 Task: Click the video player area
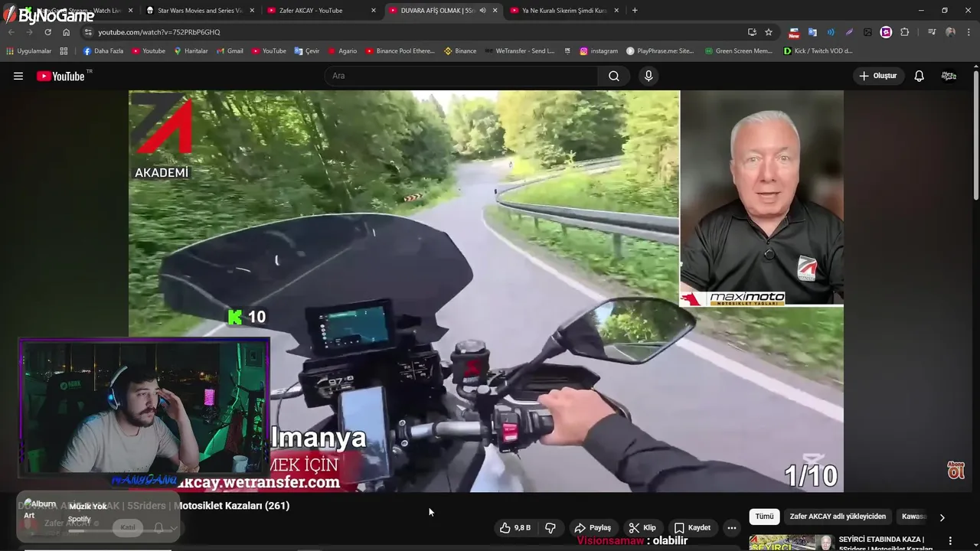(x=486, y=291)
